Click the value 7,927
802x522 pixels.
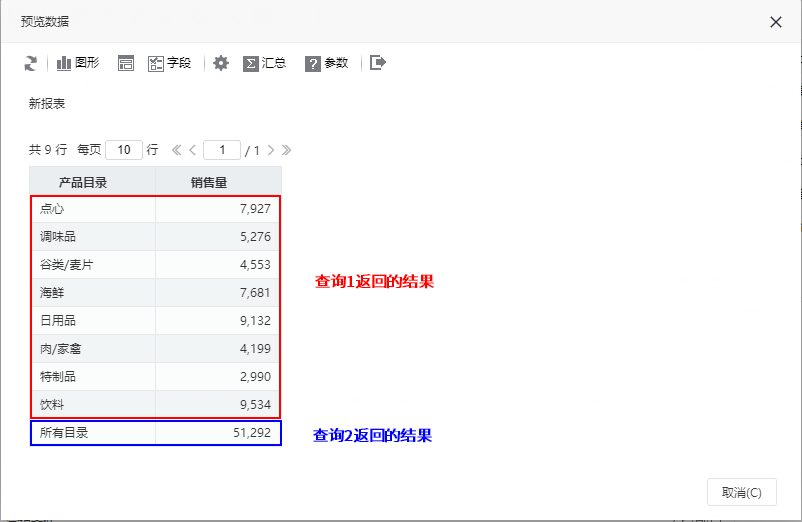coord(255,209)
